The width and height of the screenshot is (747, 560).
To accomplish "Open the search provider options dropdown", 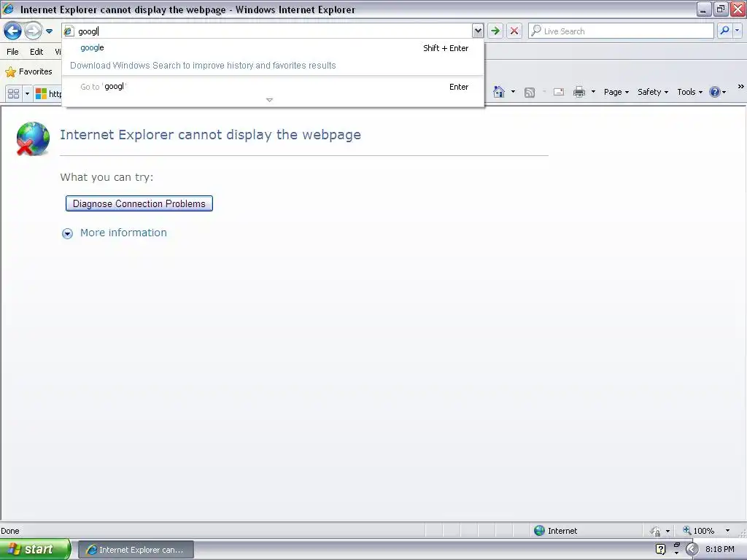I will (738, 31).
